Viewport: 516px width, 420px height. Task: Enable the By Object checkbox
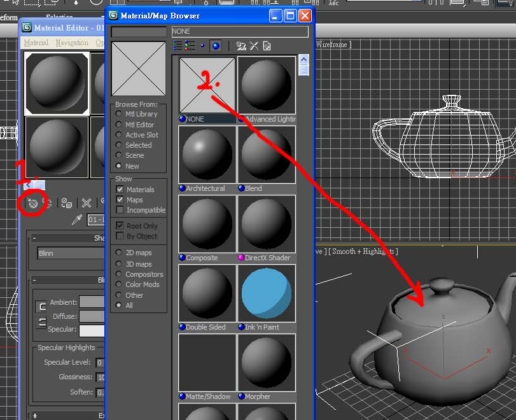[x=120, y=236]
